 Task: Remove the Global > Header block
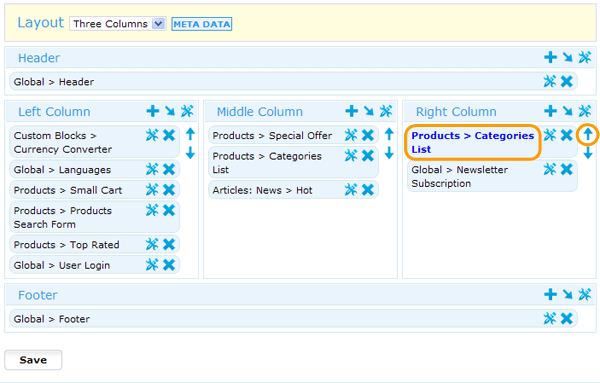coord(567,81)
